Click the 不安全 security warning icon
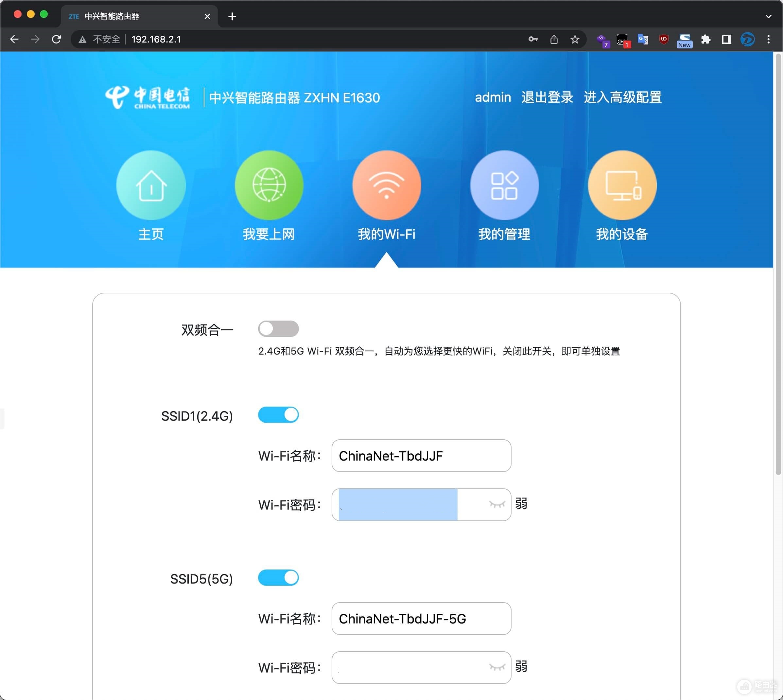783x700 pixels. (x=82, y=39)
